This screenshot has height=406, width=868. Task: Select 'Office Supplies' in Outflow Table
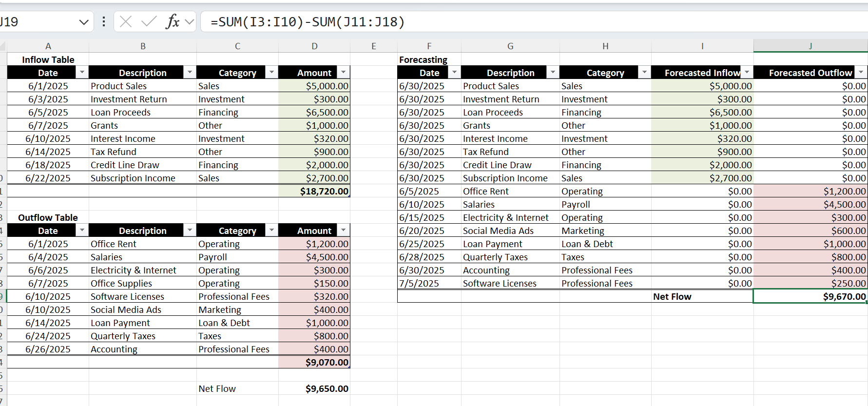pyautogui.click(x=143, y=283)
